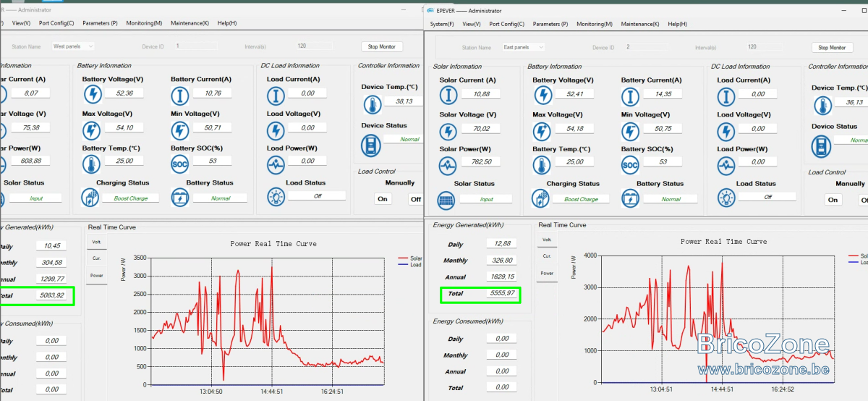The image size is (868, 401).
Task: Click Battery Status icon in West panels window
Action: [x=180, y=197]
